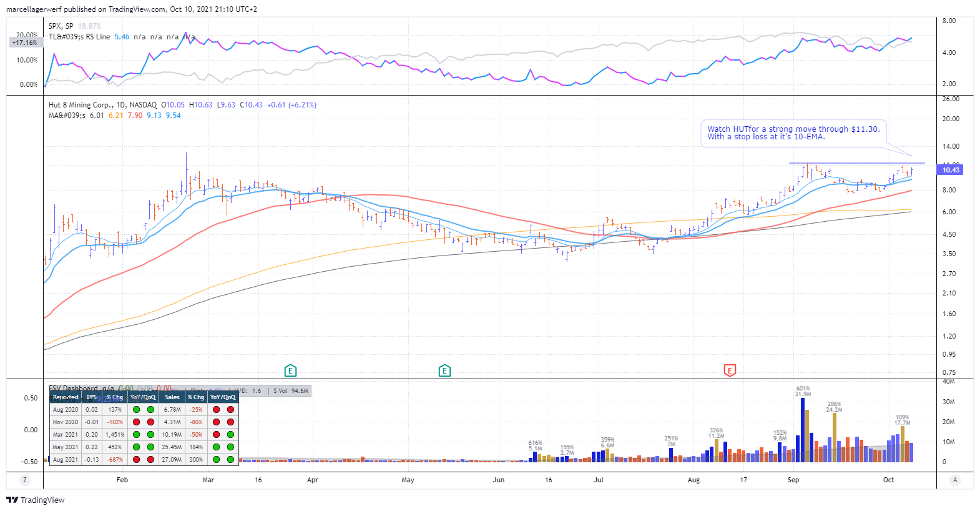Click the blue 9.54 moving average value

(x=173, y=116)
